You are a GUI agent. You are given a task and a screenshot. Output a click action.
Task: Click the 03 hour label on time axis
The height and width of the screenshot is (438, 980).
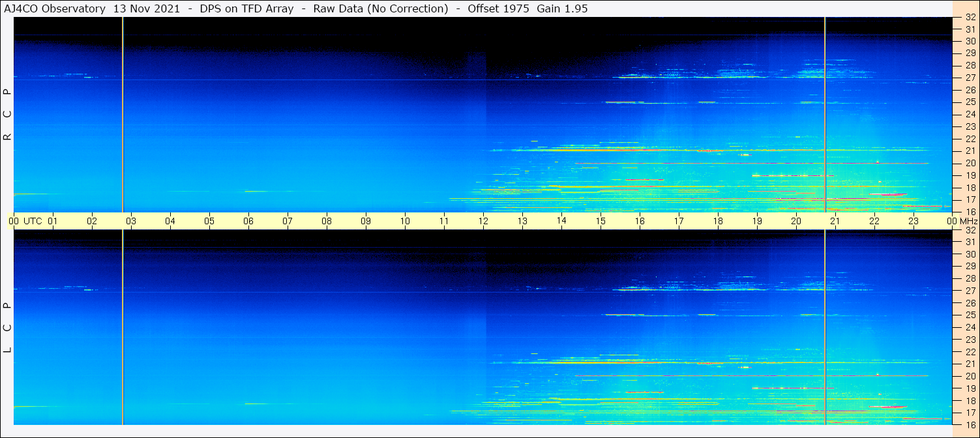131,221
